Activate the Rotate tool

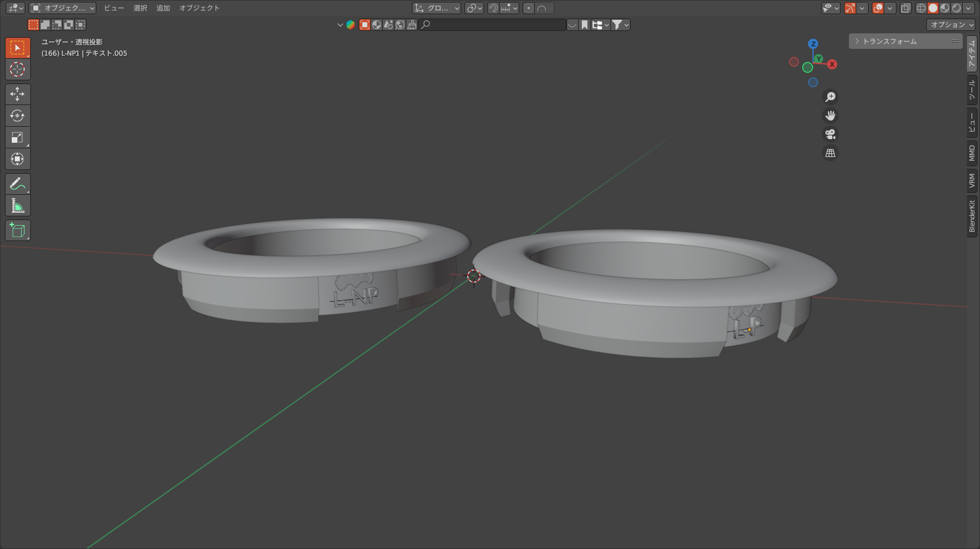tap(17, 116)
